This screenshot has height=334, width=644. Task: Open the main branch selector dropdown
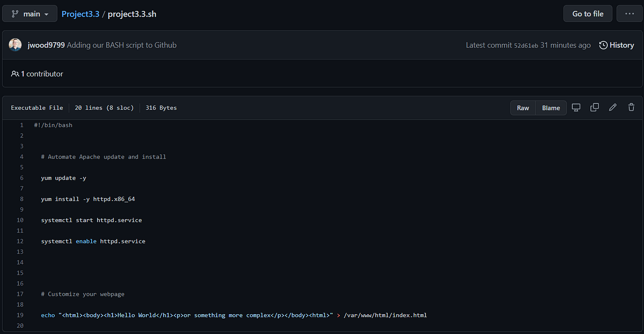point(30,14)
